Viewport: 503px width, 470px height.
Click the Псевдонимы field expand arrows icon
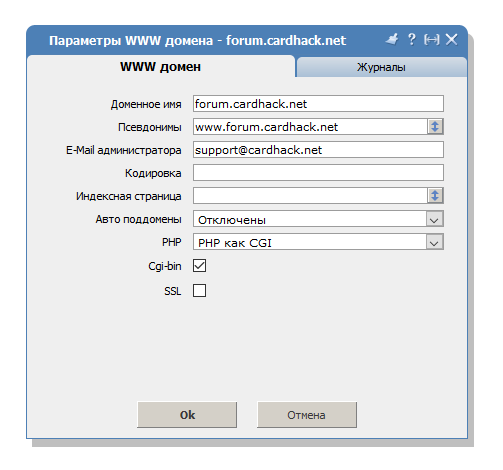coord(435,127)
